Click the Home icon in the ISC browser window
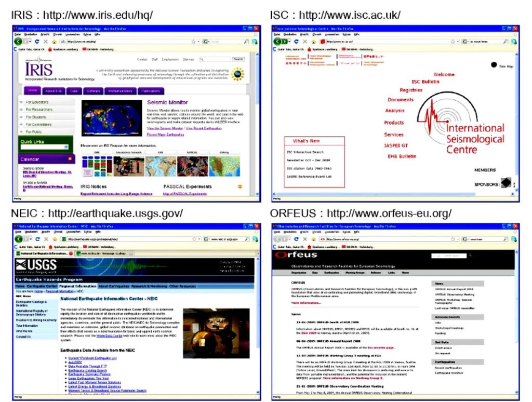This screenshot has width=532, height=402. [313, 42]
